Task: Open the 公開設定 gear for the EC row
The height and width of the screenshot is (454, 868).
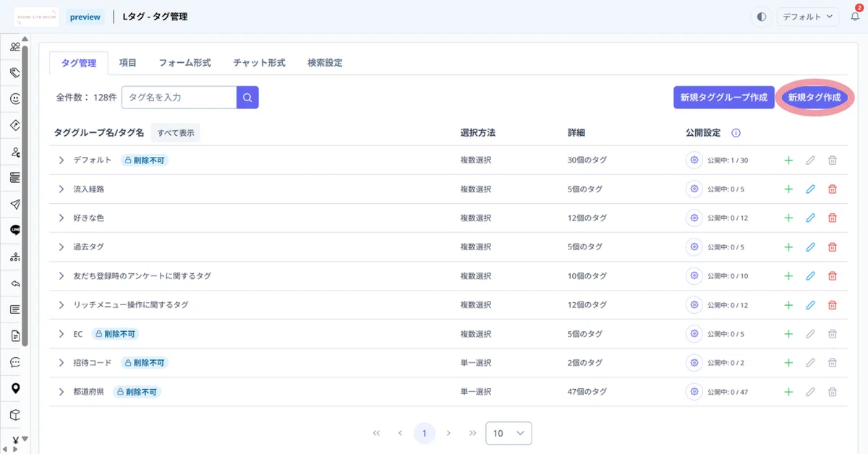Action: click(694, 334)
